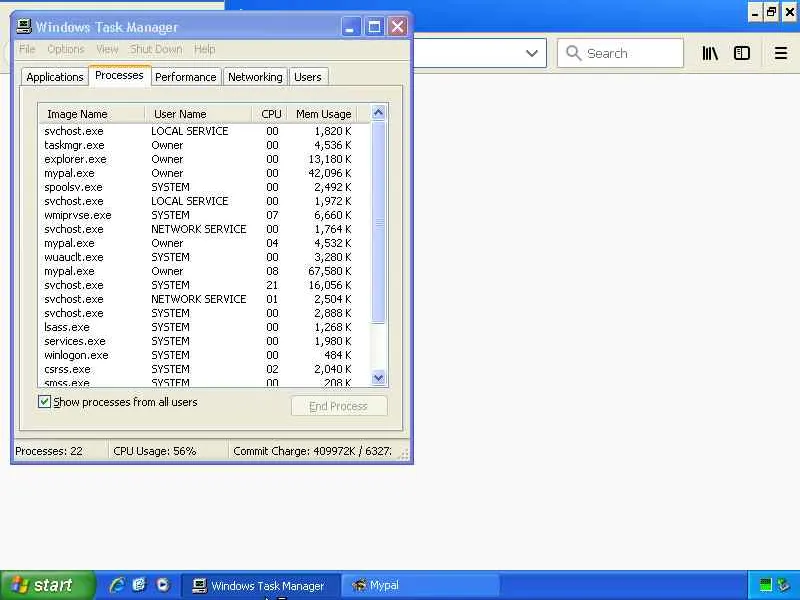
Task: Restore down the Mypal browser window
Action: coord(771,12)
